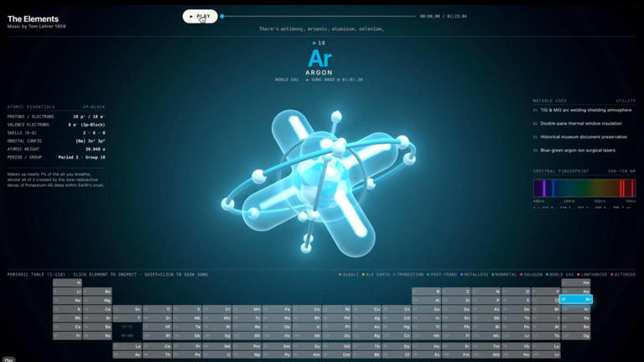Viewport: 644px width, 362px height.
Task: Select the Rubidium (Rb) cell
Action: tap(67, 318)
